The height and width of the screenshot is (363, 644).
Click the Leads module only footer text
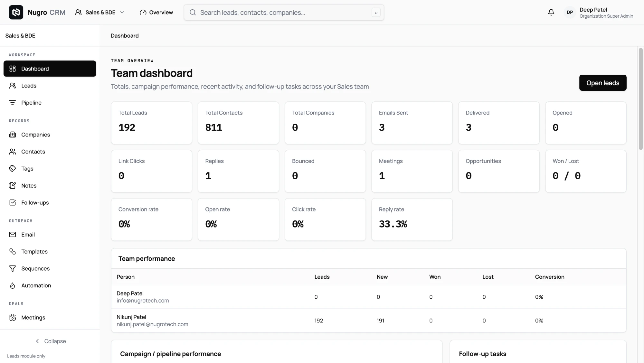(26, 356)
